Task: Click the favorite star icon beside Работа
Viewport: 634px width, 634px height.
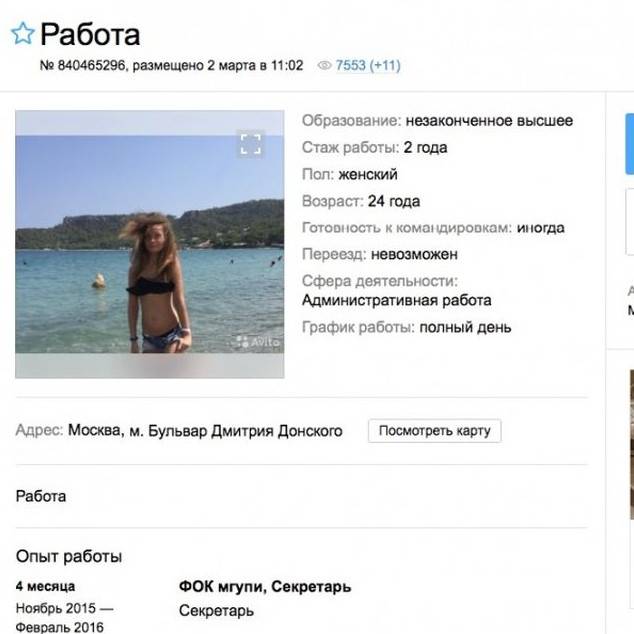Action: 22,35
